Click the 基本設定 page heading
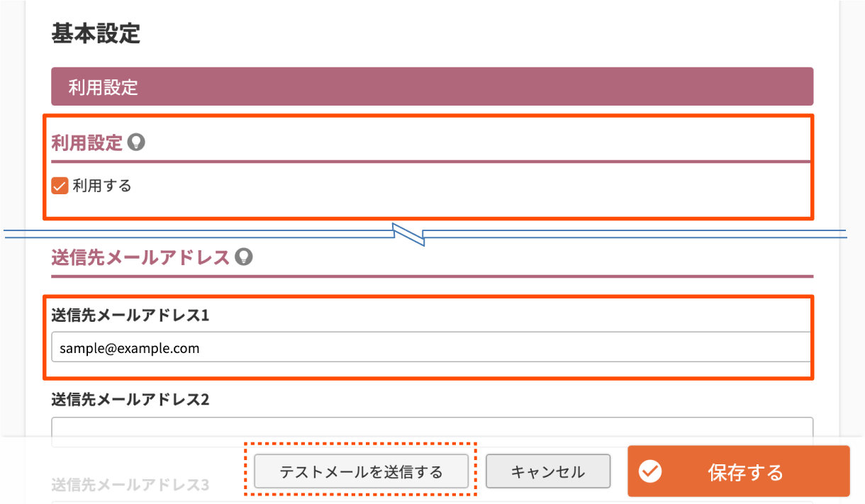This screenshot has width=865, height=504. click(x=96, y=34)
